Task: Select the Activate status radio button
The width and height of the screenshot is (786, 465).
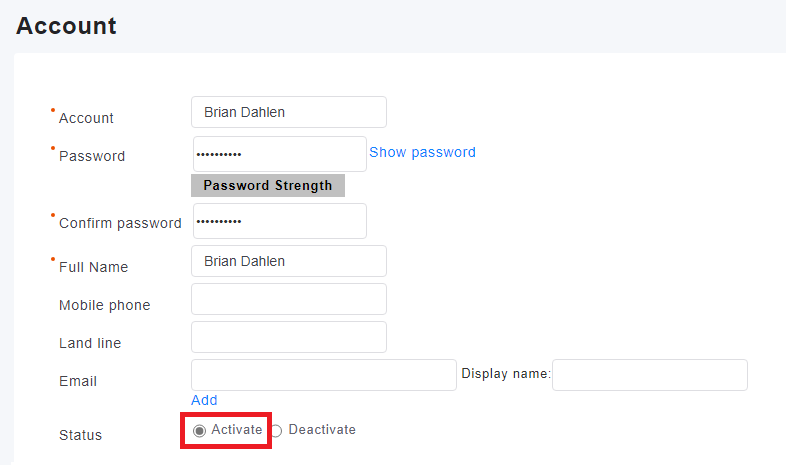Action: (x=200, y=430)
